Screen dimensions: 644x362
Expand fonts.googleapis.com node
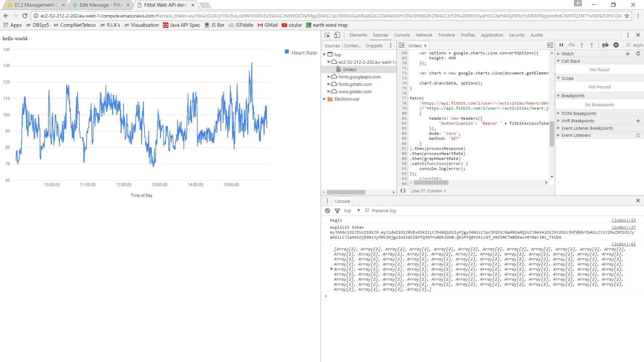click(x=328, y=77)
